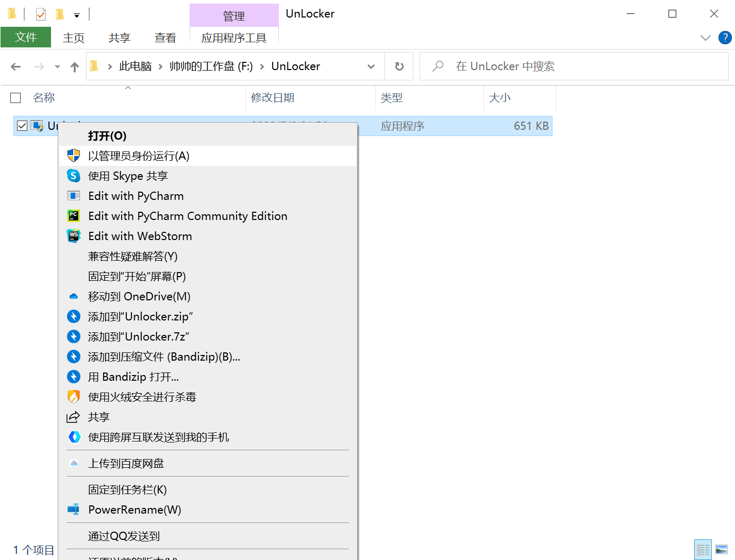Screen dimensions: 735x560
Task: Click Bandizip icon next to Unlocker.zip entry
Action: 74,316
